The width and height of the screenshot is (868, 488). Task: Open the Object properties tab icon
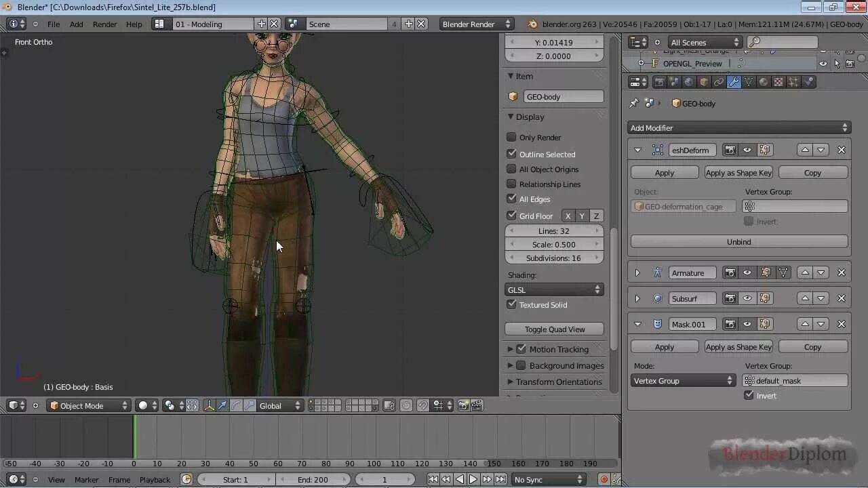click(x=704, y=82)
